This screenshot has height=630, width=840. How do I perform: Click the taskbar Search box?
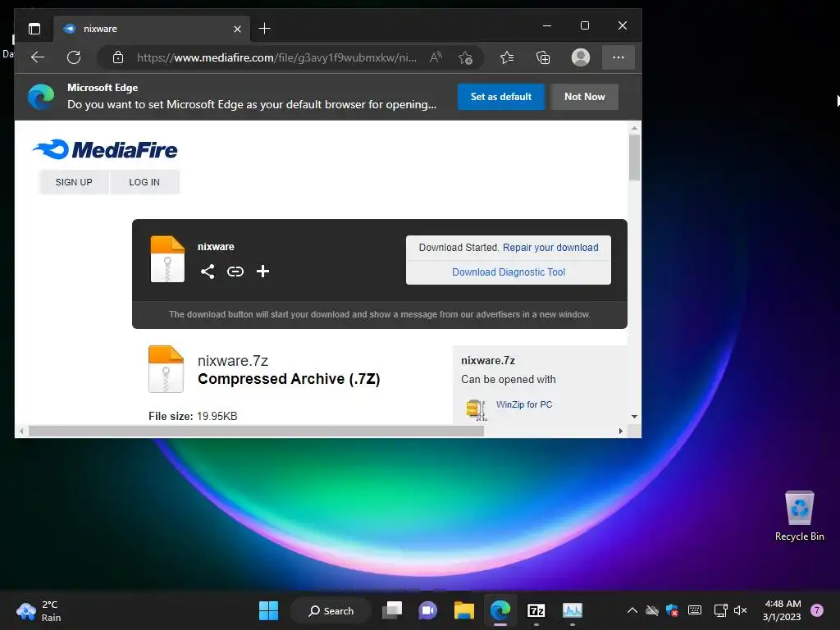[x=331, y=610]
